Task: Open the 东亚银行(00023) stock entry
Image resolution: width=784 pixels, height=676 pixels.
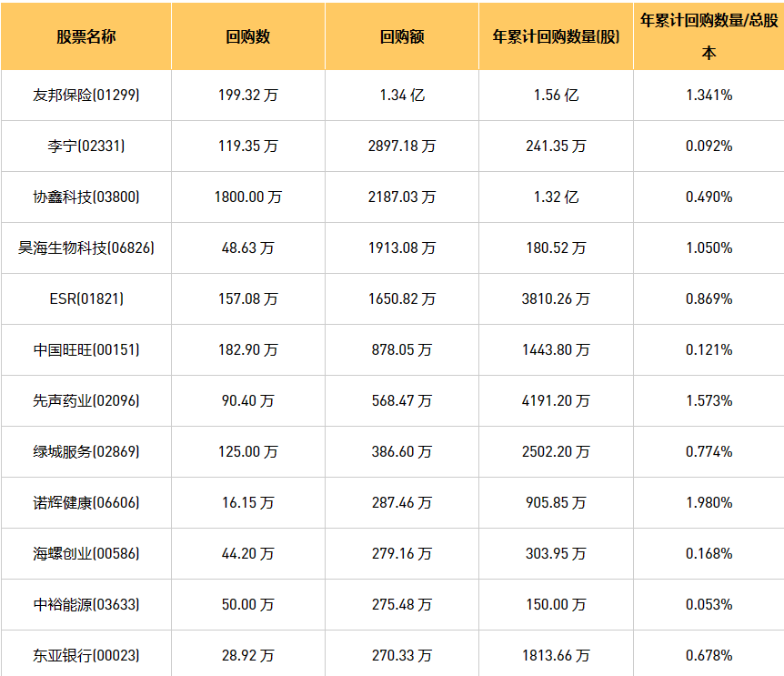Action: [x=85, y=655]
